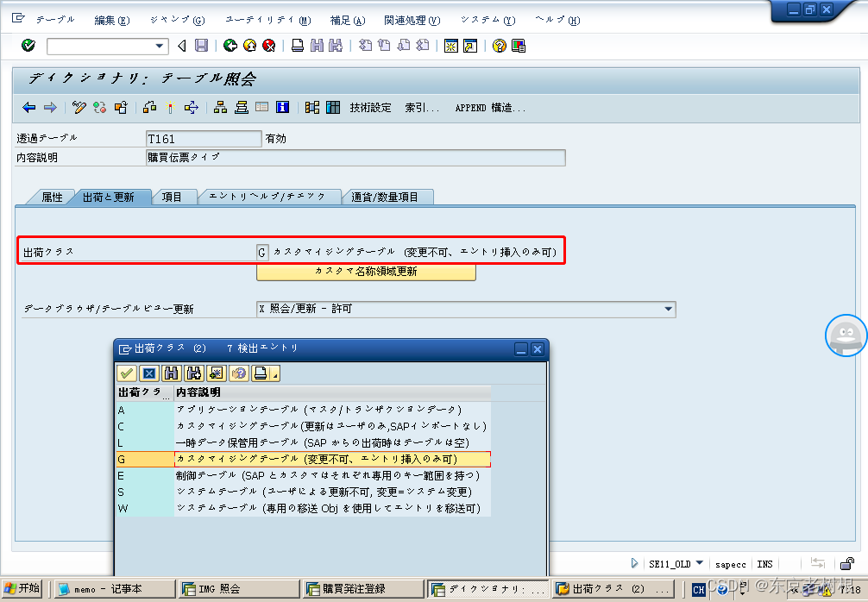Click the Check syntax icon
Screen dimensions: 868x602
tap(149, 107)
